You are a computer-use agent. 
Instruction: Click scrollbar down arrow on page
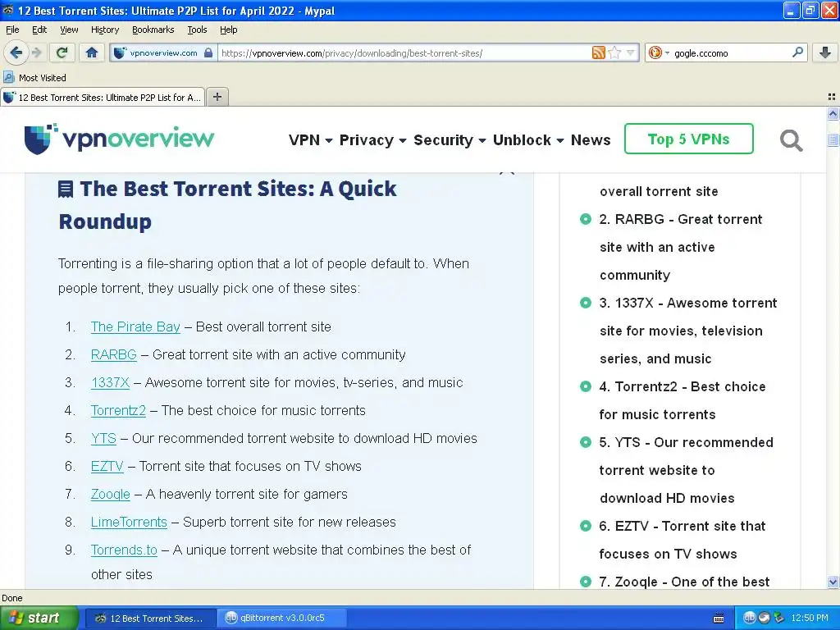tap(833, 582)
